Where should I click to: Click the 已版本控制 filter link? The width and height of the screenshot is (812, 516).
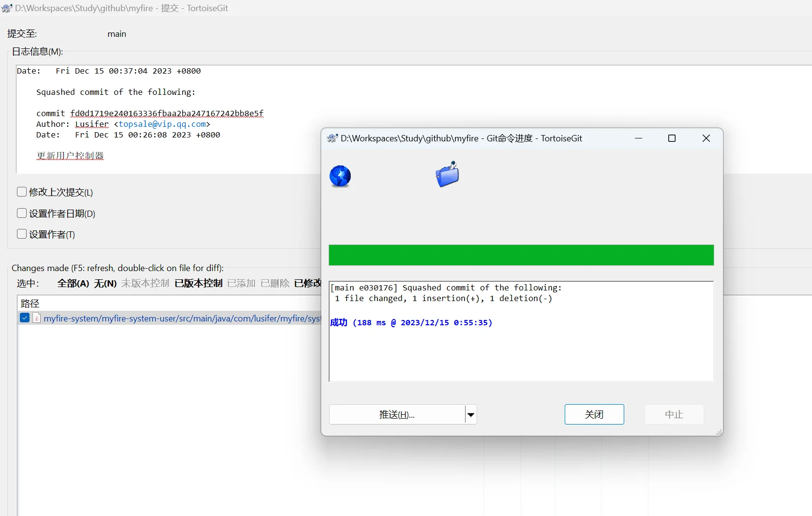click(198, 284)
